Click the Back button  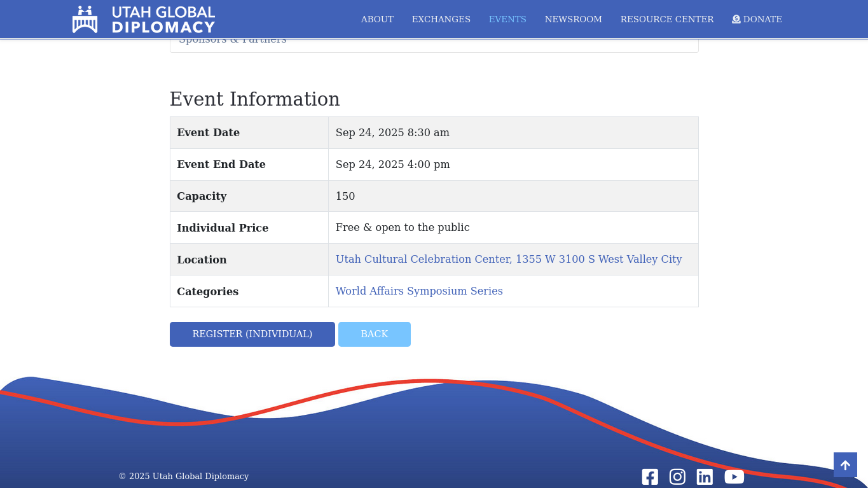click(x=375, y=334)
